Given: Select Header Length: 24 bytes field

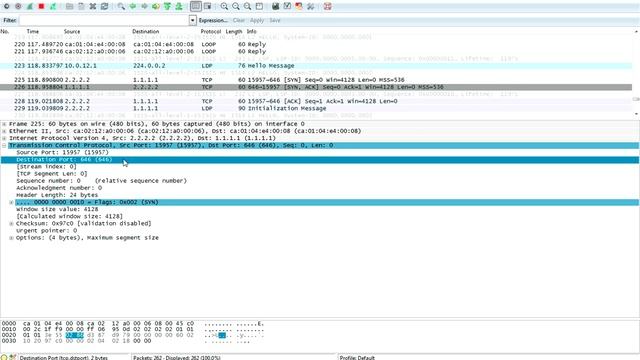Looking at the screenshot, I should (x=57, y=195).
